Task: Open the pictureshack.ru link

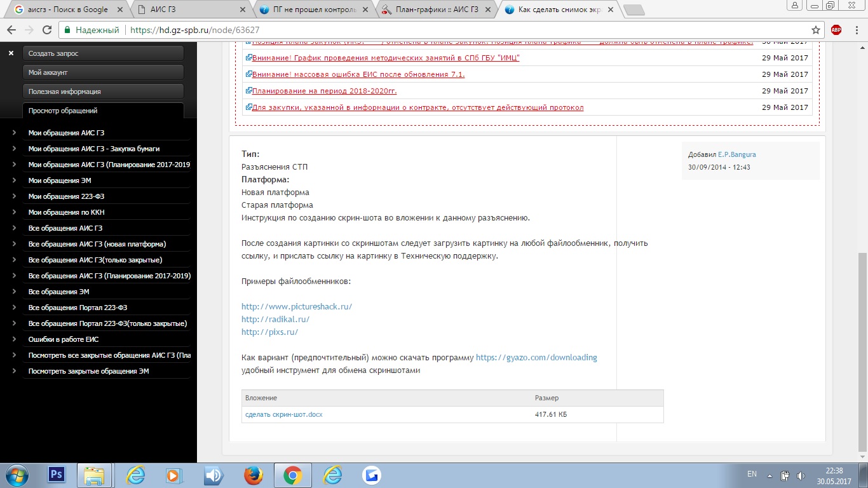Action: point(297,306)
